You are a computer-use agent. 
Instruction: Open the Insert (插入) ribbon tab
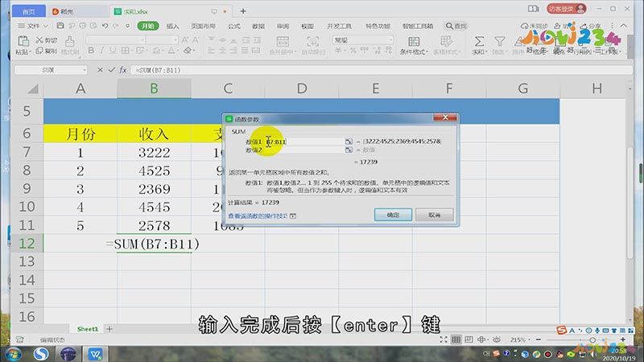pyautogui.click(x=172, y=26)
